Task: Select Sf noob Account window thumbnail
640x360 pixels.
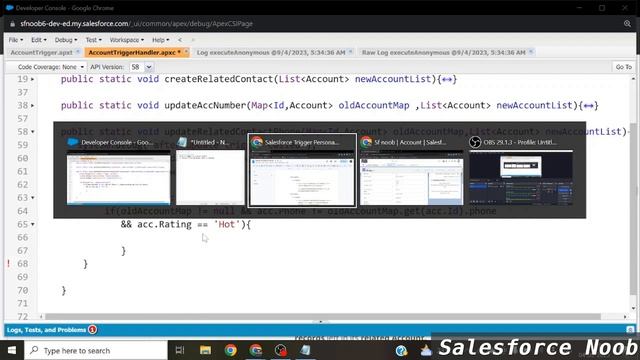Action: click(x=411, y=177)
